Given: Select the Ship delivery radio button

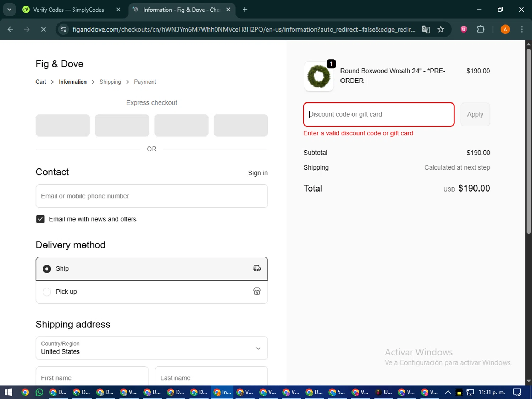Looking at the screenshot, I should (47, 269).
